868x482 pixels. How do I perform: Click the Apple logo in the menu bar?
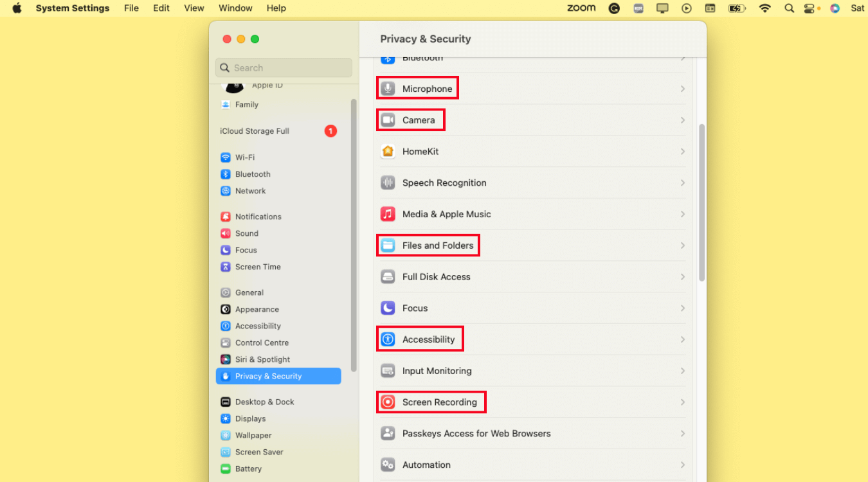coord(17,8)
